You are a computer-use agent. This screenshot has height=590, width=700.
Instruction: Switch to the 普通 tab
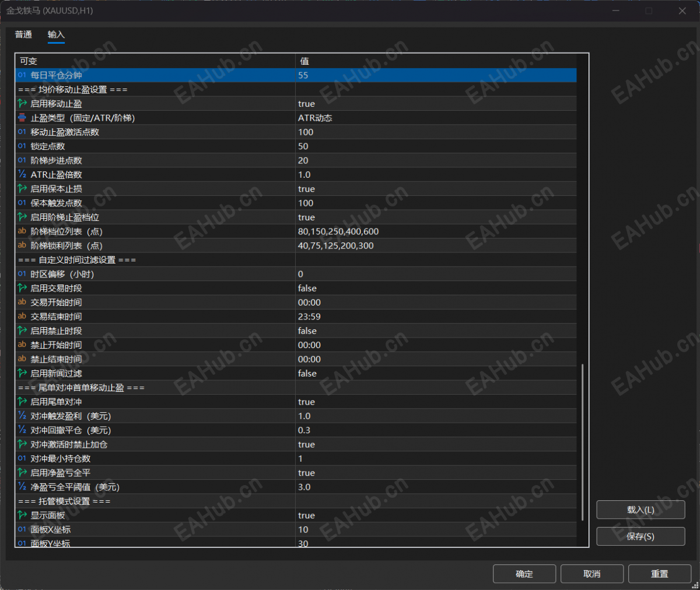(23, 35)
